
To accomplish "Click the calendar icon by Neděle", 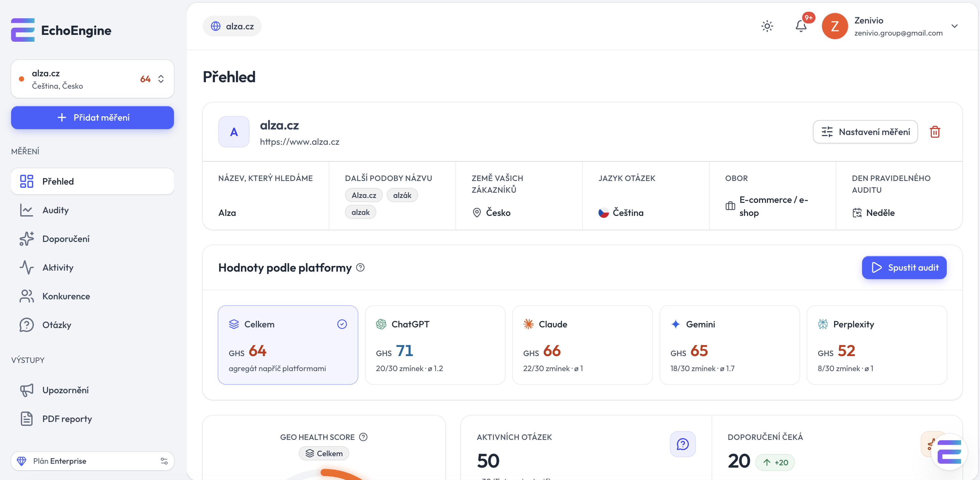I will click(x=857, y=212).
